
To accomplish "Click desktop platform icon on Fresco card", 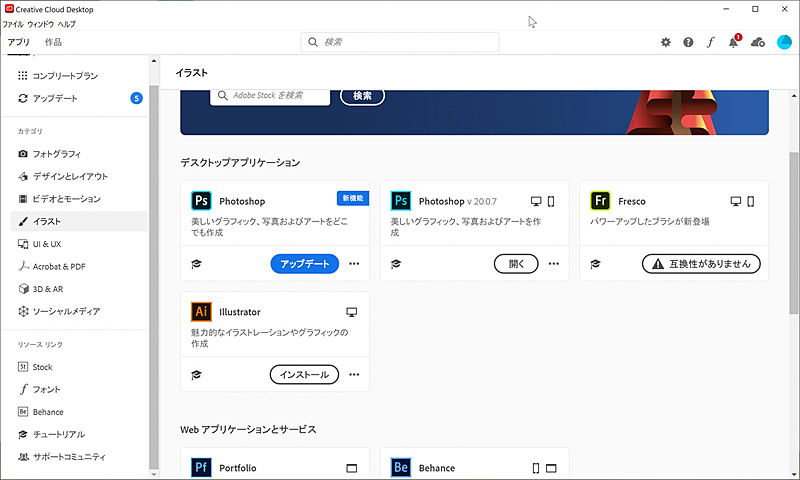I will click(x=736, y=201).
